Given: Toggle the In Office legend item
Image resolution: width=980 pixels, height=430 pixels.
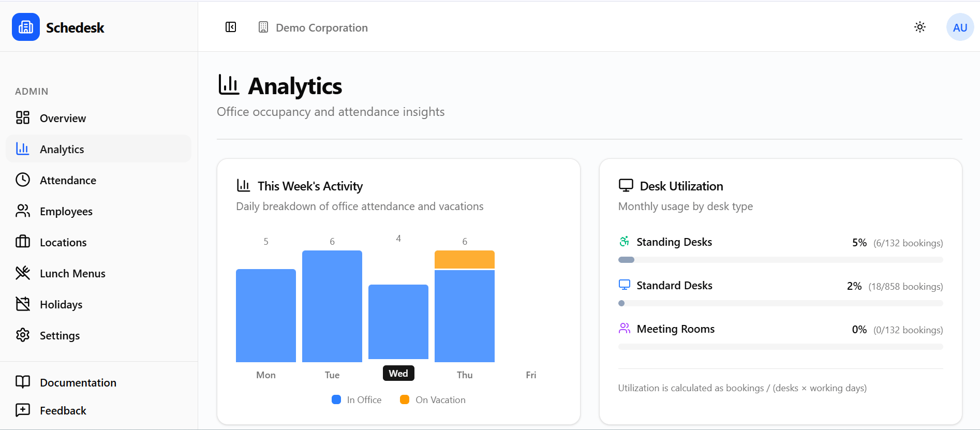Looking at the screenshot, I should click(x=356, y=399).
